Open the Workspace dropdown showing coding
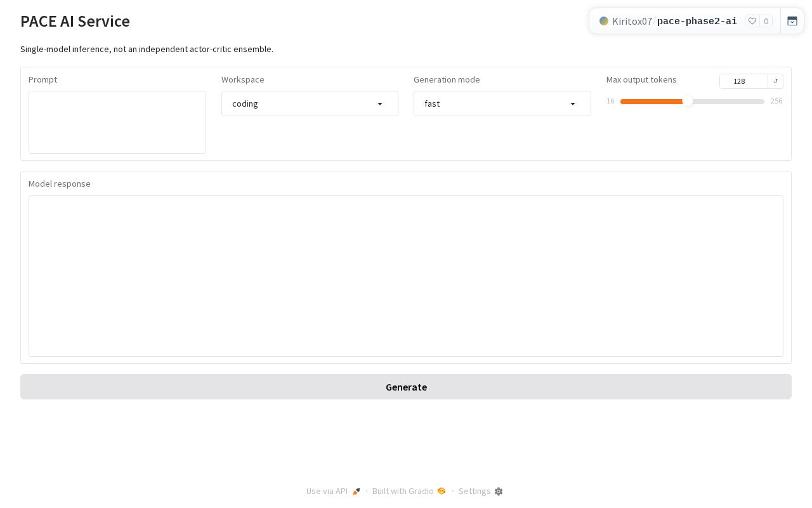 pos(310,104)
